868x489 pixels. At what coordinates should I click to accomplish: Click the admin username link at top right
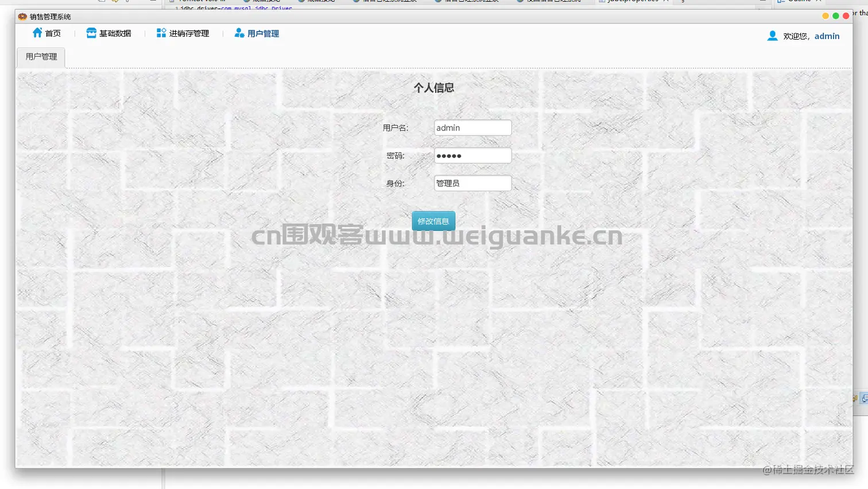[x=827, y=36]
